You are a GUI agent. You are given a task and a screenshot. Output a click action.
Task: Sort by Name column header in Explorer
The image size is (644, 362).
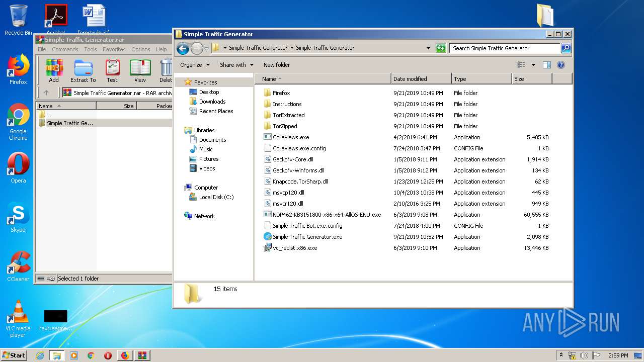coord(323,79)
